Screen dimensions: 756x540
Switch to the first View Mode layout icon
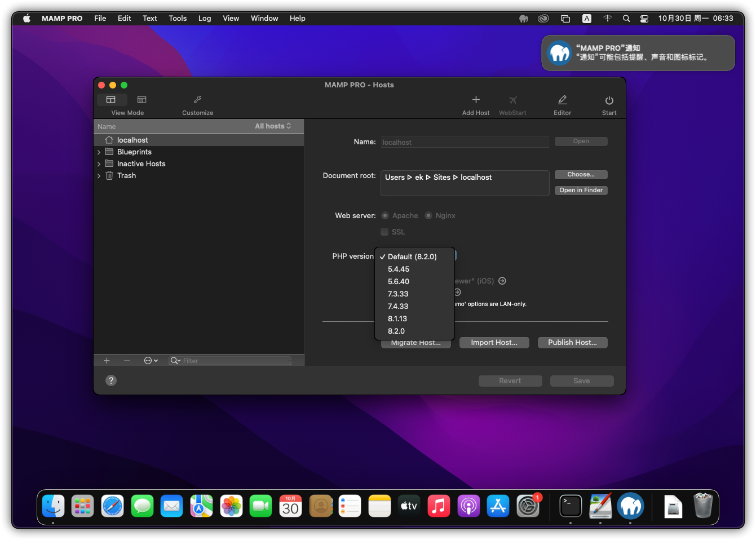click(111, 100)
